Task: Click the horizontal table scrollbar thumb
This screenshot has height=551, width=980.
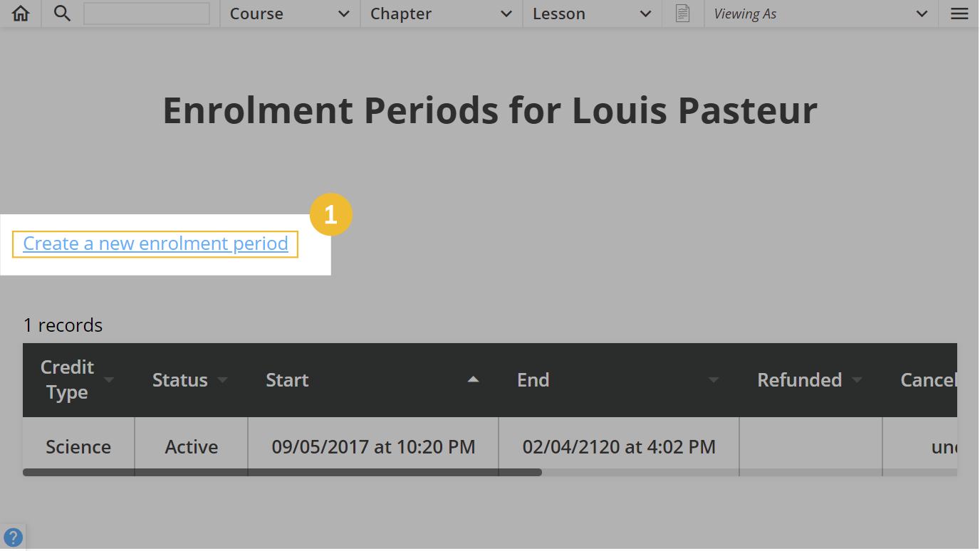Action: [282, 472]
